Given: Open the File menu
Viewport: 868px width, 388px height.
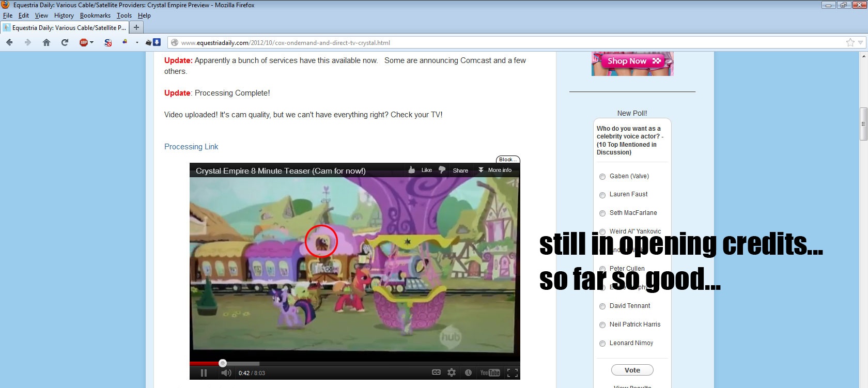Looking at the screenshot, I should pyautogui.click(x=8, y=15).
